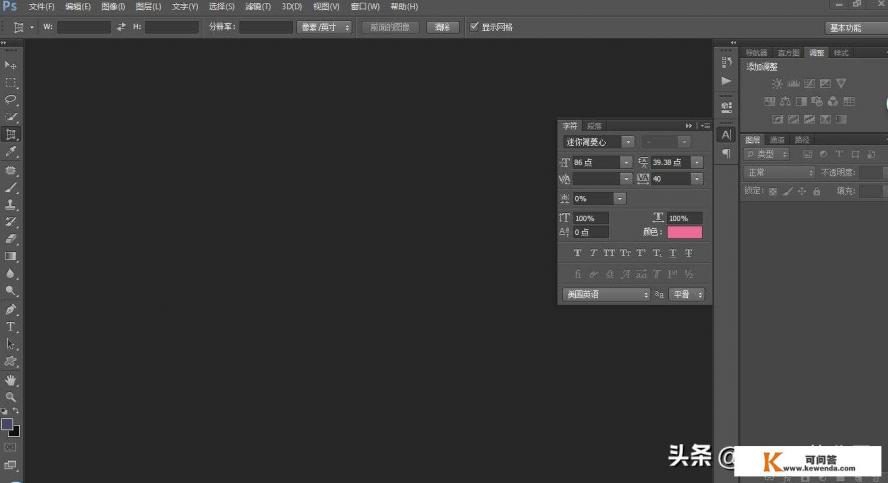
Task: Toggle lock transparent pixels
Action: coord(773,191)
